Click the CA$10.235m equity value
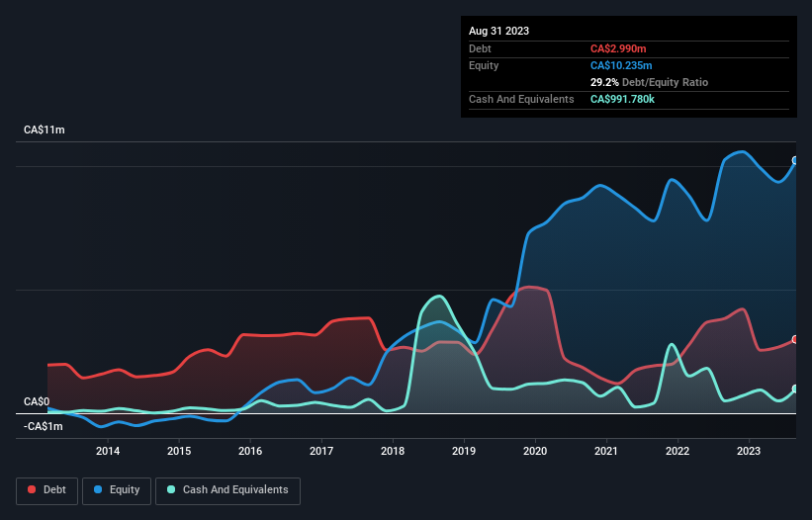Viewport: 812px width, 520px height. 621,65
